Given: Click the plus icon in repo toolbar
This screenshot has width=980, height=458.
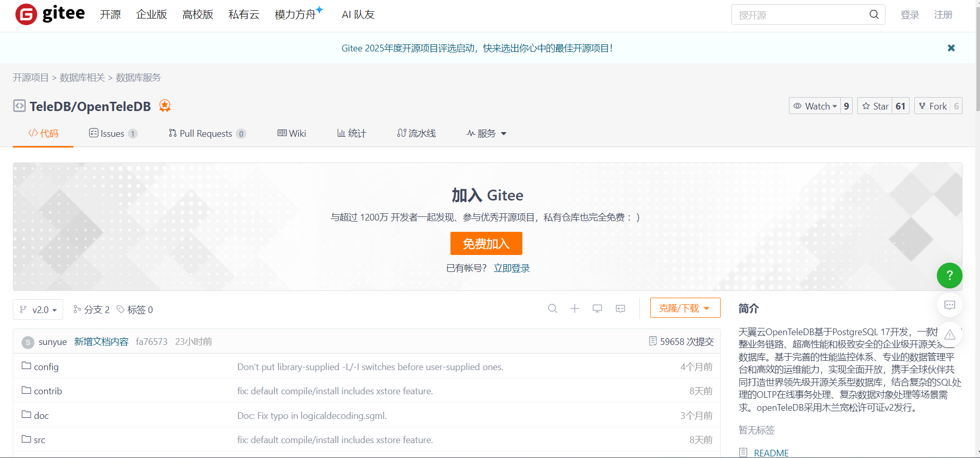Looking at the screenshot, I should tap(575, 308).
